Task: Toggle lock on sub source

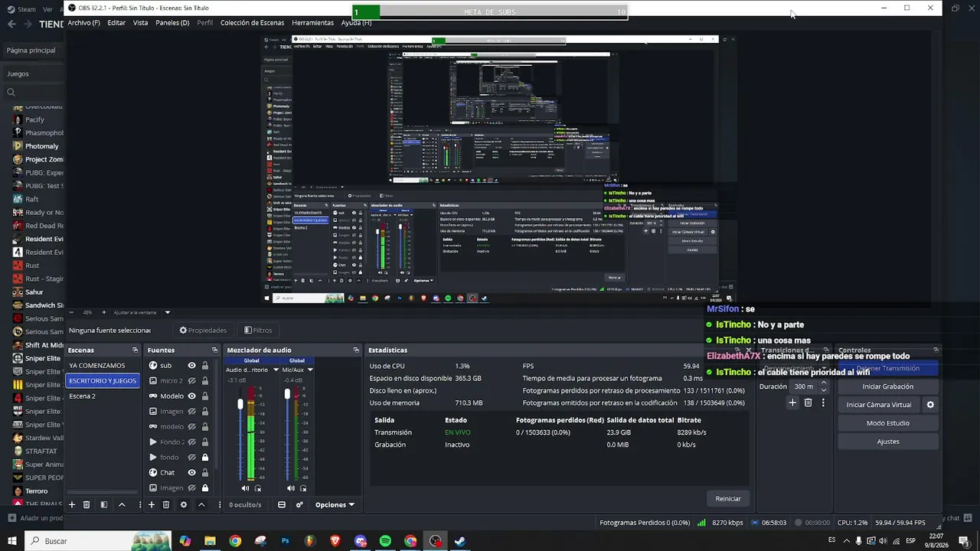Action: (205, 365)
